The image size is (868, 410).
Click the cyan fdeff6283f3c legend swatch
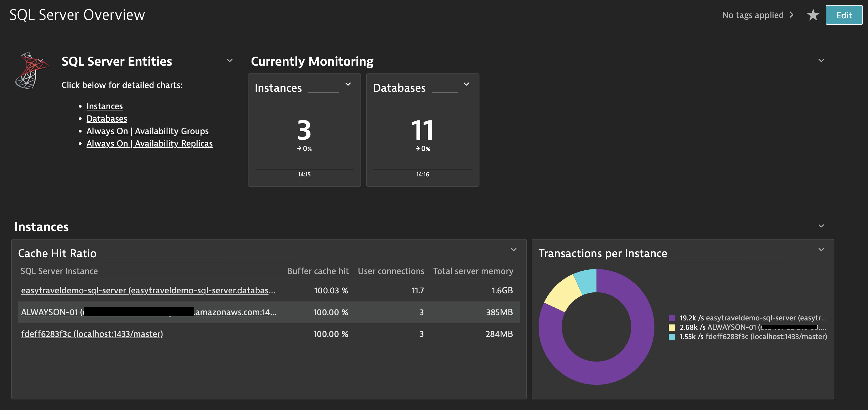(x=672, y=337)
